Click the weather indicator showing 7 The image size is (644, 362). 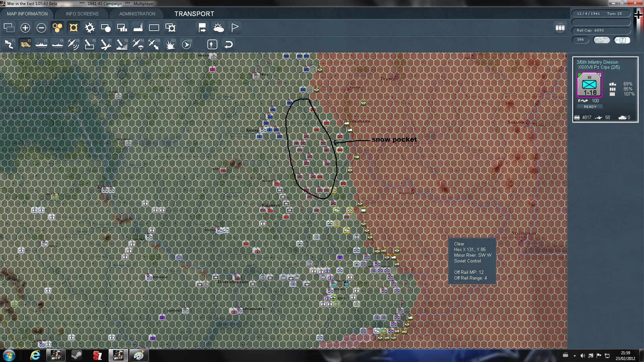click(622, 40)
